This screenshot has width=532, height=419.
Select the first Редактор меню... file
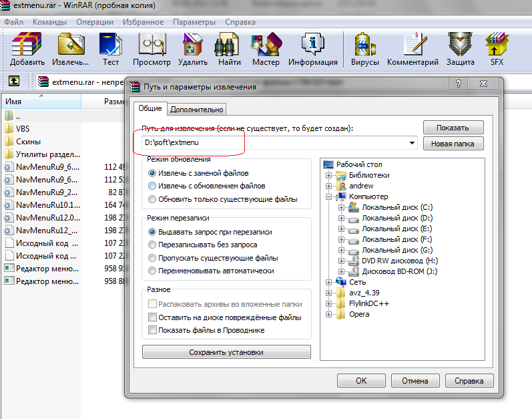coord(42,269)
